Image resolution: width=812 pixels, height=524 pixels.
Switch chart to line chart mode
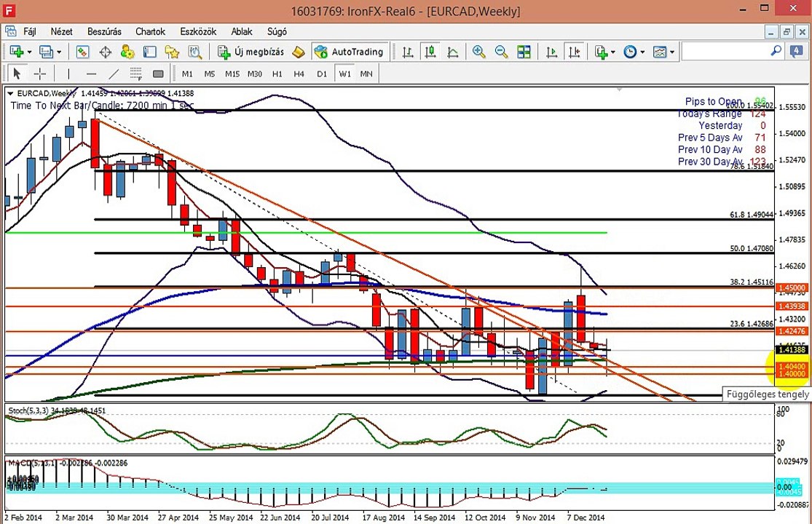pyautogui.click(x=452, y=52)
